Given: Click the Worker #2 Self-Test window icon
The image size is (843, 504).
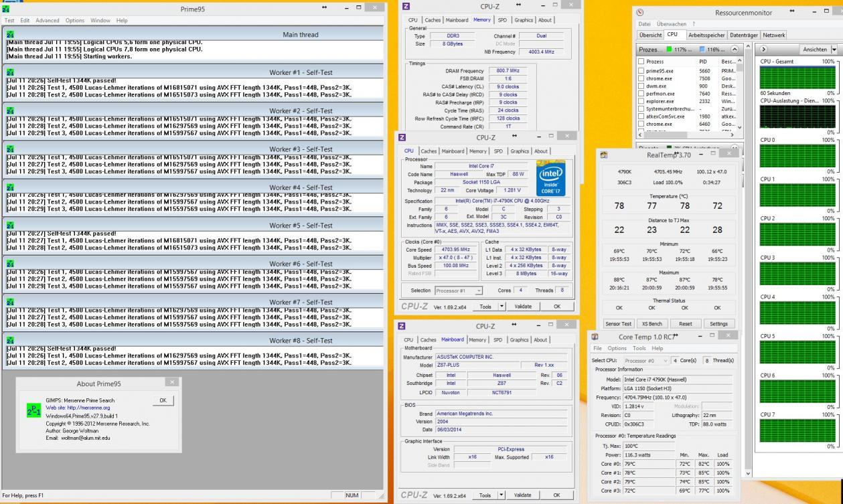Looking at the screenshot, I should pos(10,110).
